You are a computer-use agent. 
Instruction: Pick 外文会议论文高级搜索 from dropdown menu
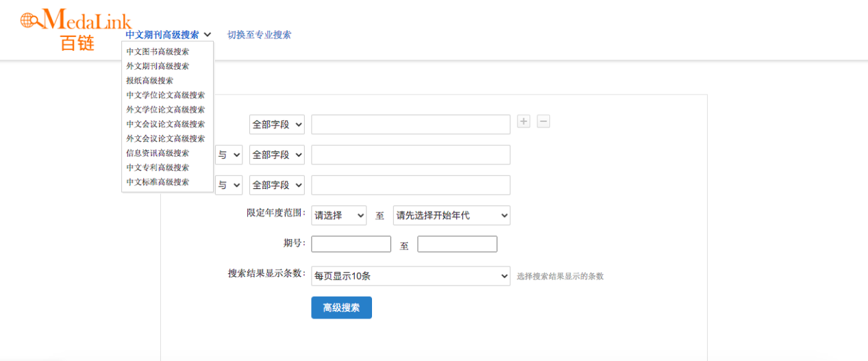point(165,138)
